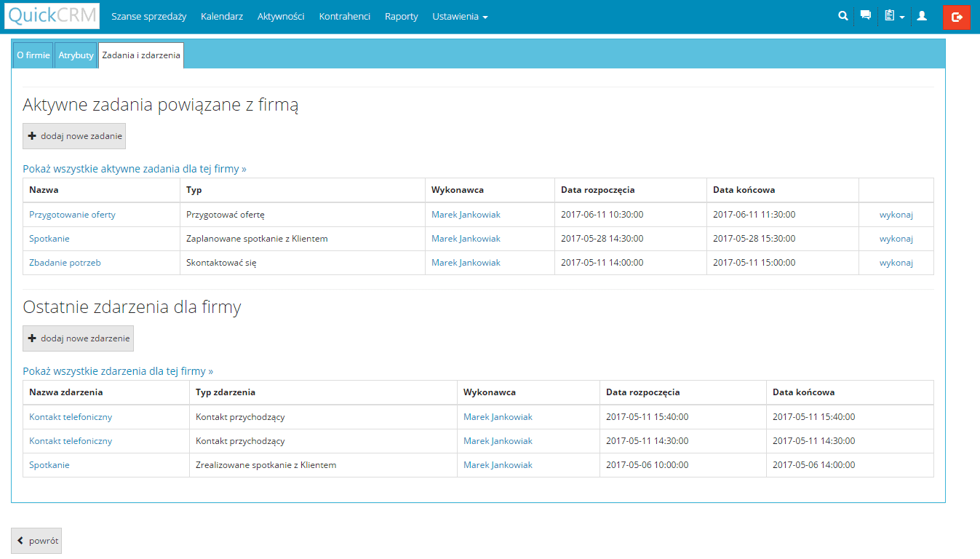Open the chat messages icon
The width and height of the screenshot is (980, 559).
point(865,15)
